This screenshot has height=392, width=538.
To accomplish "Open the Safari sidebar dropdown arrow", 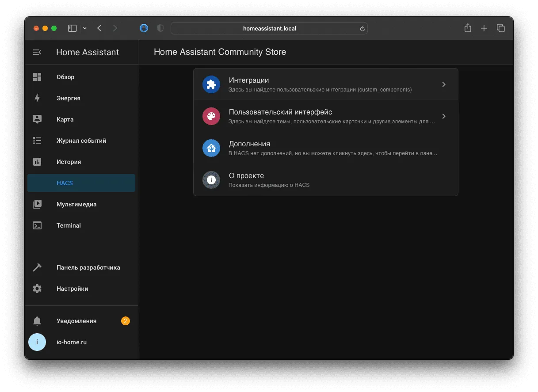I will click(x=85, y=28).
